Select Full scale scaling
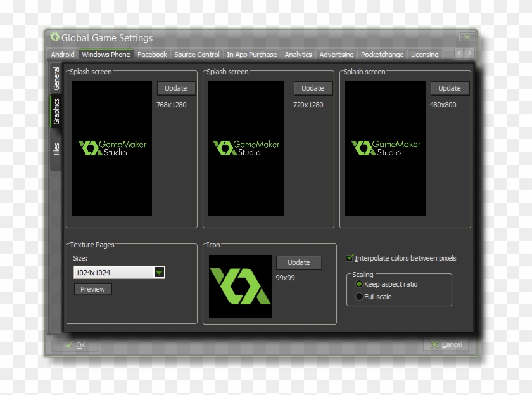532x395 pixels. pyautogui.click(x=359, y=295)
